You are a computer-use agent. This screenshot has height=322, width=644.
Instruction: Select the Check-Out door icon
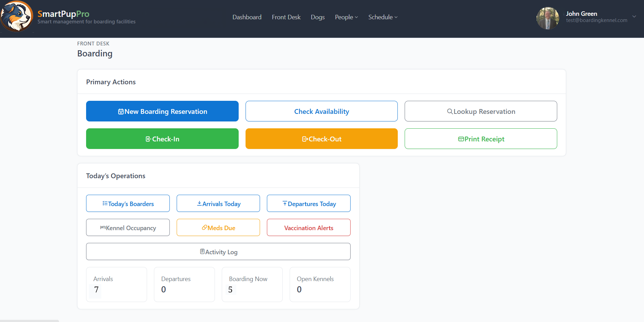305,139
